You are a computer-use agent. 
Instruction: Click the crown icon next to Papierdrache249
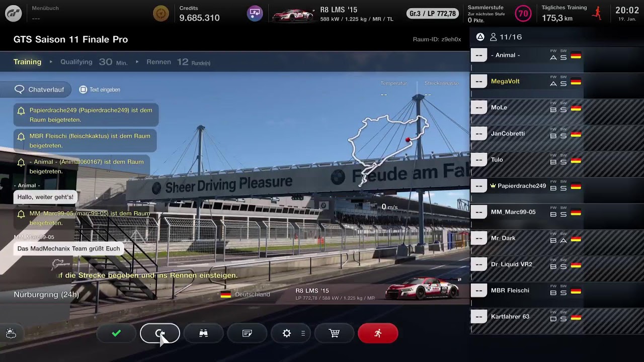click(493, 186)
